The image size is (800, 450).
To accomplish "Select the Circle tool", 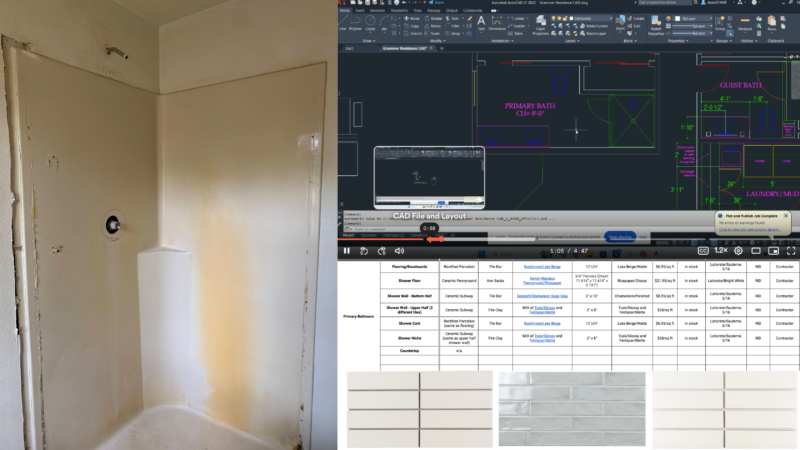I will coord(370,23).
